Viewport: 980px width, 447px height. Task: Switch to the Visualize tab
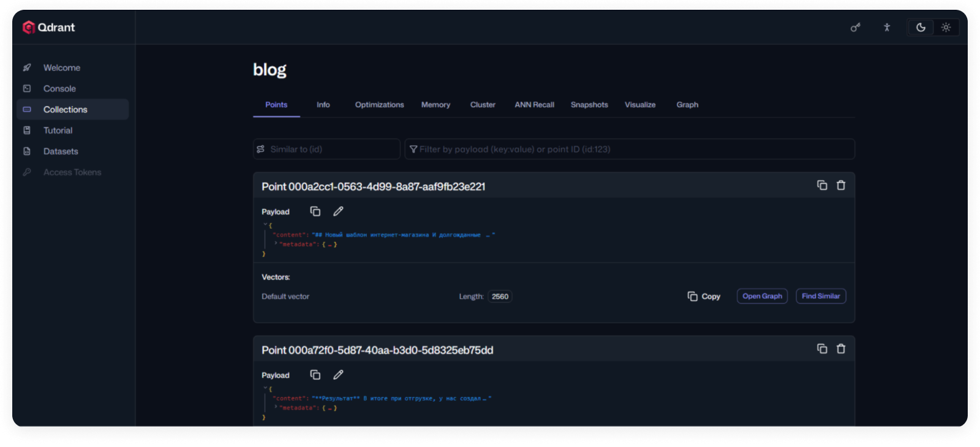click(x=640, y=105)
